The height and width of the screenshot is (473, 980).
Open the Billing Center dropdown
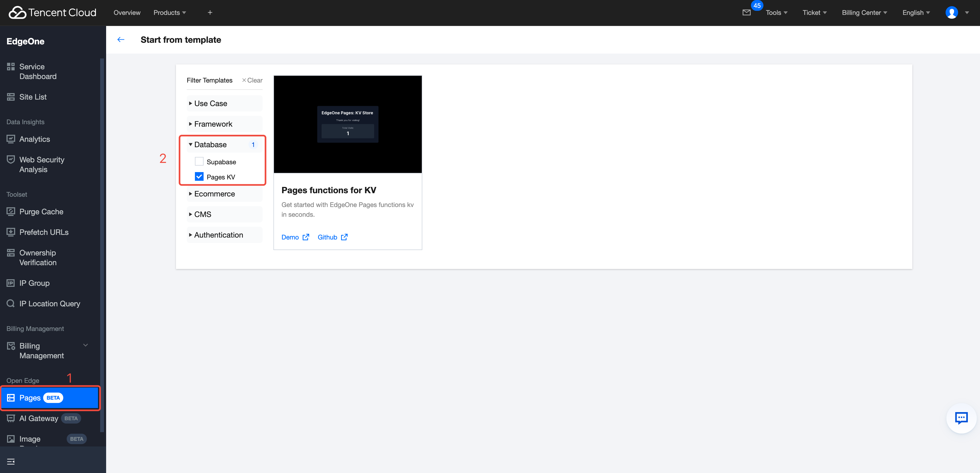coord(864,12)
